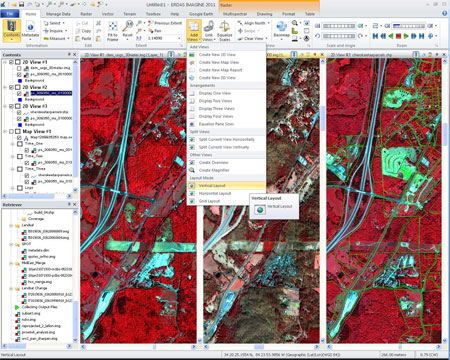The image size is (450, 360).
Task: Click the red Stop roam button
Action: [398, 36]
